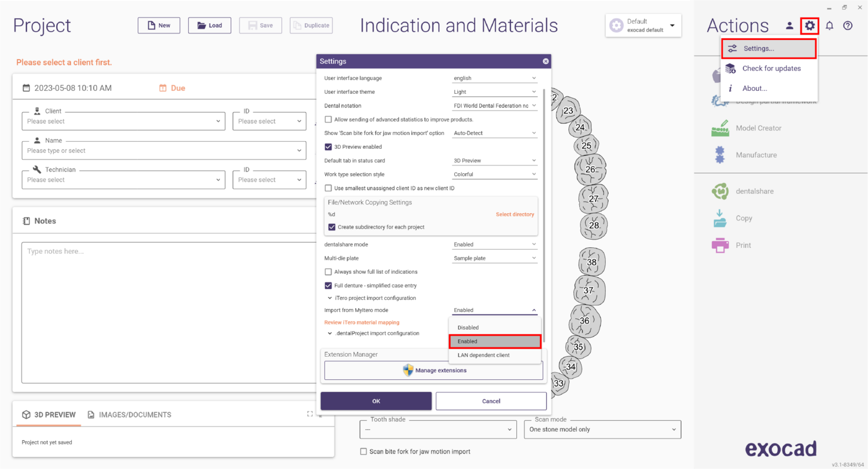Click the Load project button
The width and height of the screenshot is (868, 469).
pos(209,25)
